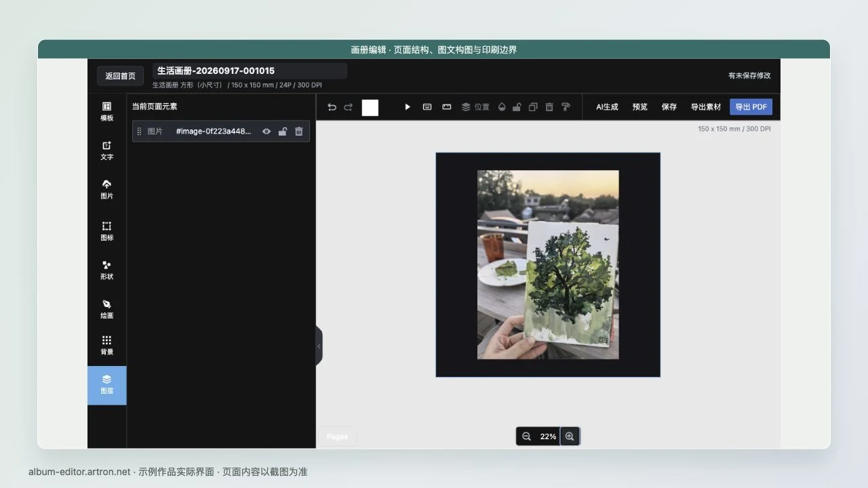868x488 pixels.
Task: Toggle the ruler tool in the toolbar
Action: (x=447, y=107)
